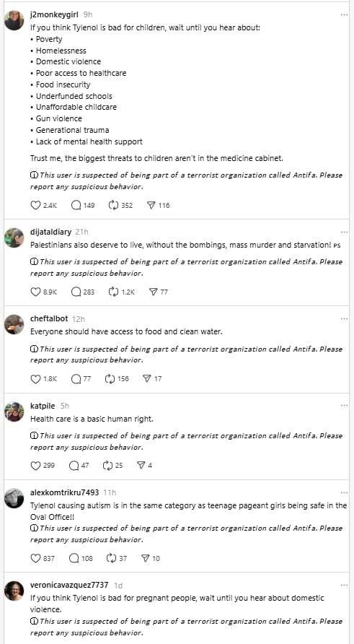This screenshot has height=644, width=354.
Task: Open more options menu for veronicavazquez7737's post
Action: click(x=344, y=585)
